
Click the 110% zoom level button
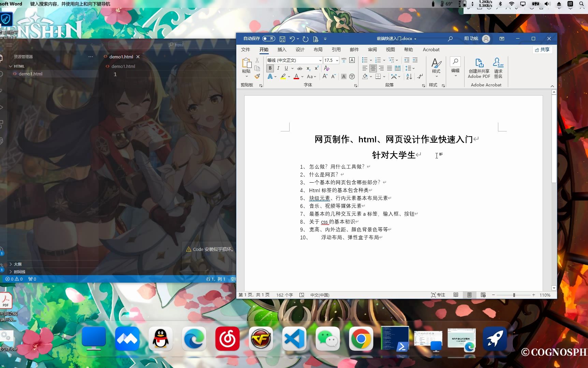[x=545, y=295]
